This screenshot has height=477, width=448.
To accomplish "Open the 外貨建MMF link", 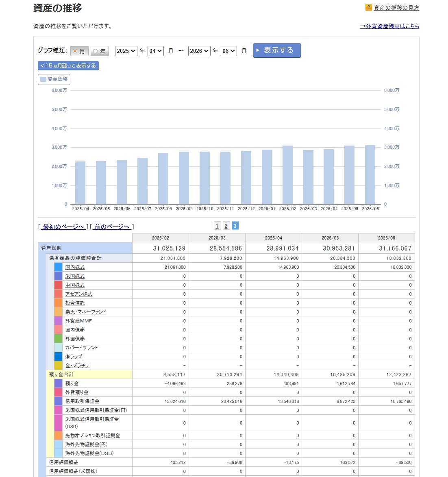I will point(78,321).
